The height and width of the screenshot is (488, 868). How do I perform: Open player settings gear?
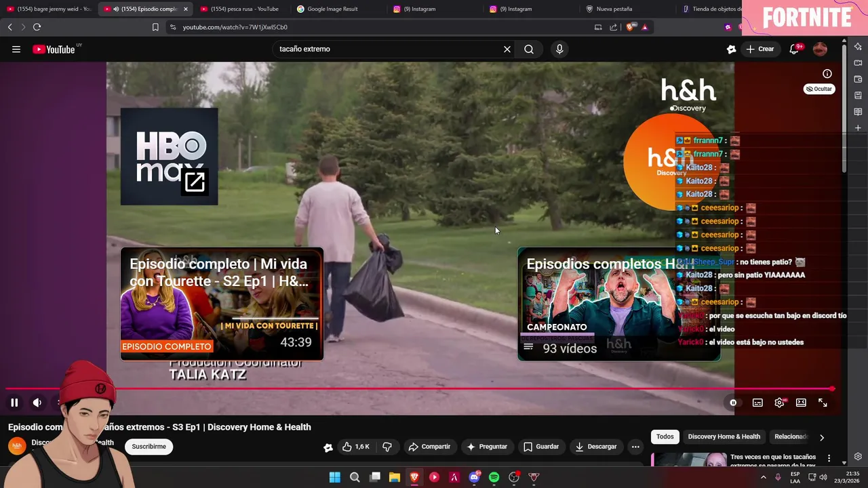pos(779,403)
